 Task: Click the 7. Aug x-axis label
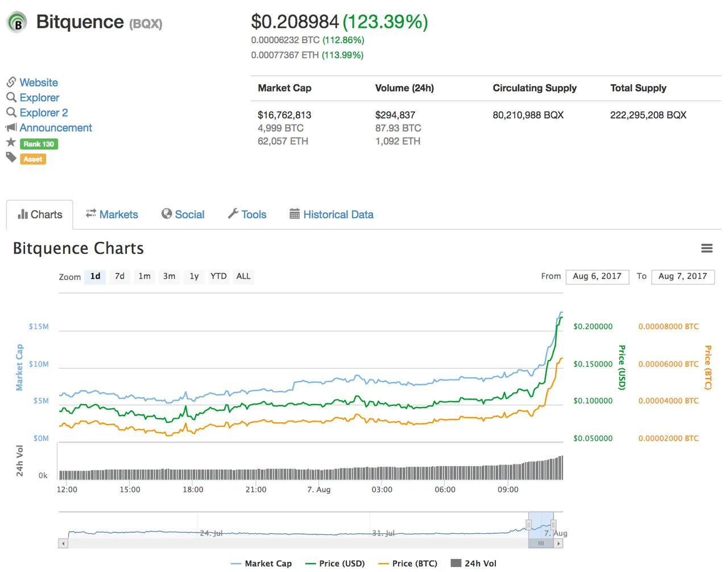click(318, 489)
